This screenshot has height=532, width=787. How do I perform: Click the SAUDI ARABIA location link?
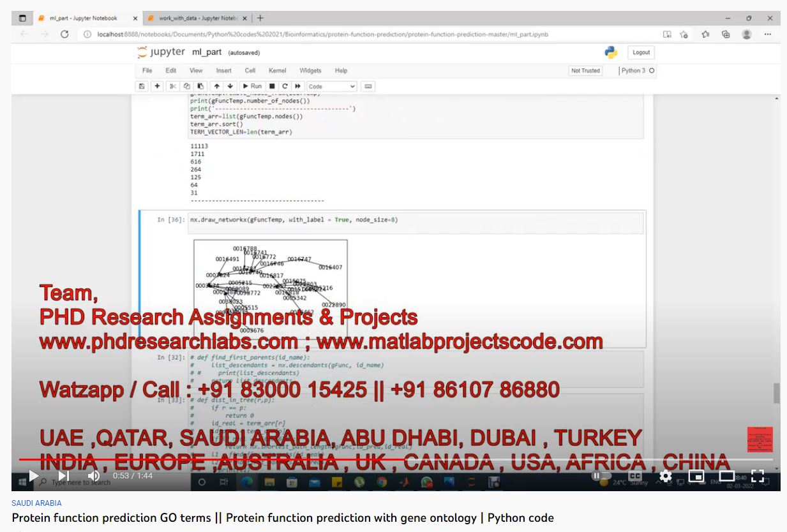(x=36, y=503)
